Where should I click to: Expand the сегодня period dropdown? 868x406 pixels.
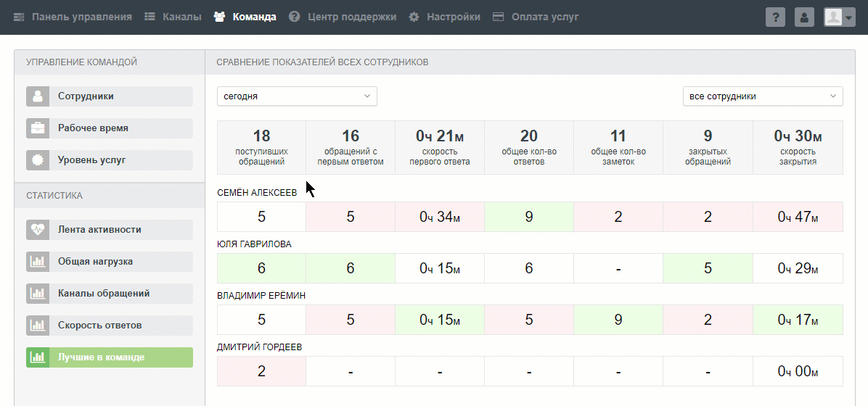pos(297,96)
